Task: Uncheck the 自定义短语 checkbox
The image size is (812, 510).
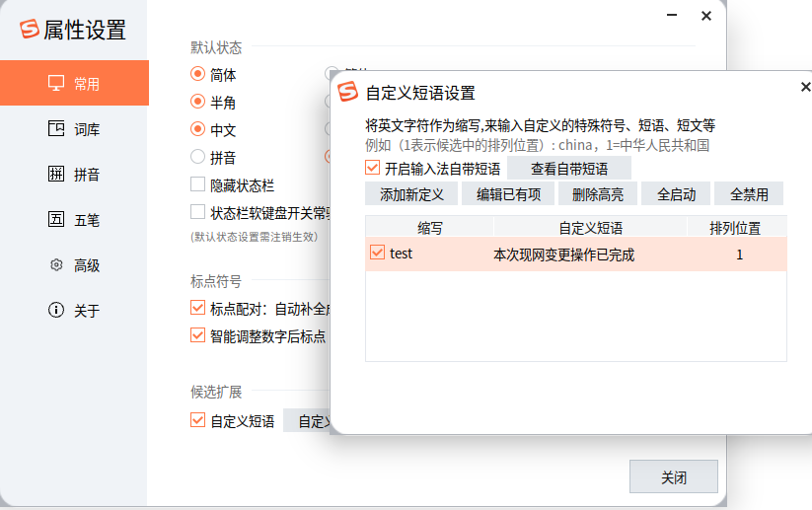Action: coord(198,420)
